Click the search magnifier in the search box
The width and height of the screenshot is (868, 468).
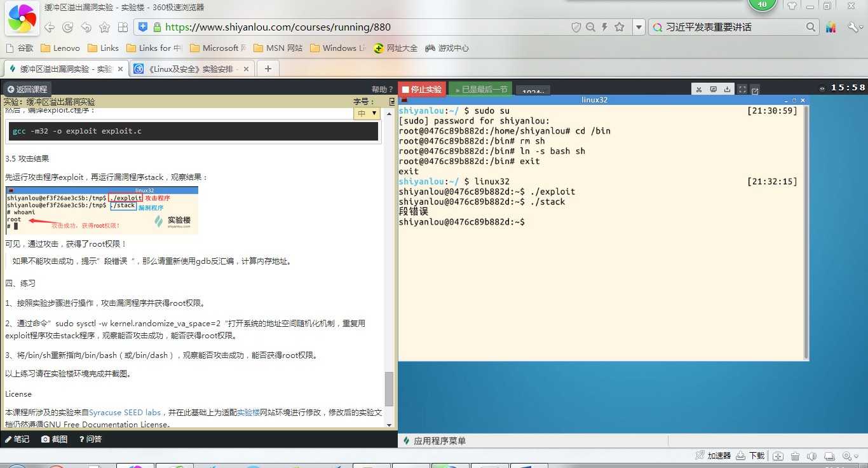click(x=811, y=27)
